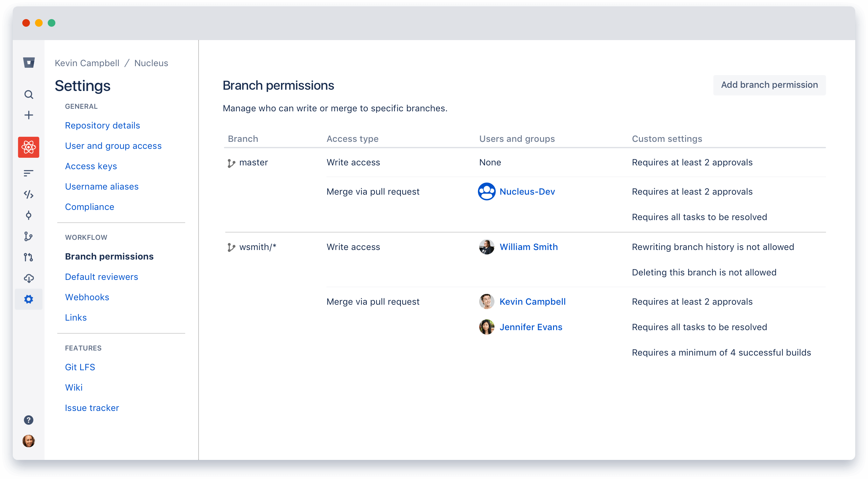Open the Source code browser icon
868x479 pixels.
pos(29,194)
